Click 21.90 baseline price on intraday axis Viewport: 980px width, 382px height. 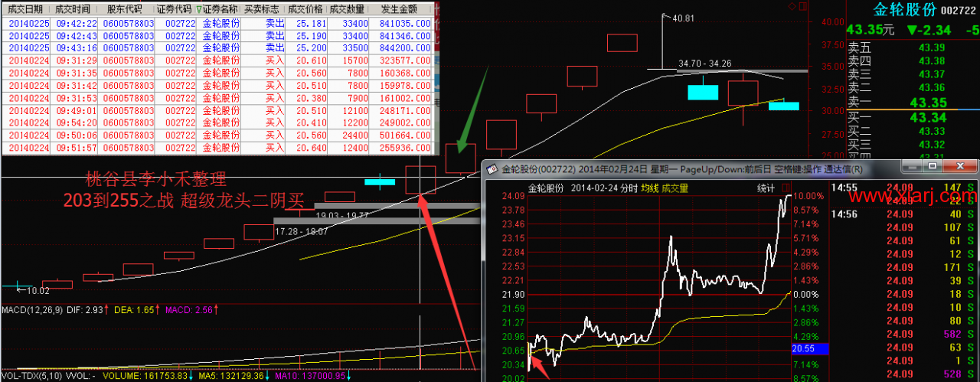click(x=513, y=295)
